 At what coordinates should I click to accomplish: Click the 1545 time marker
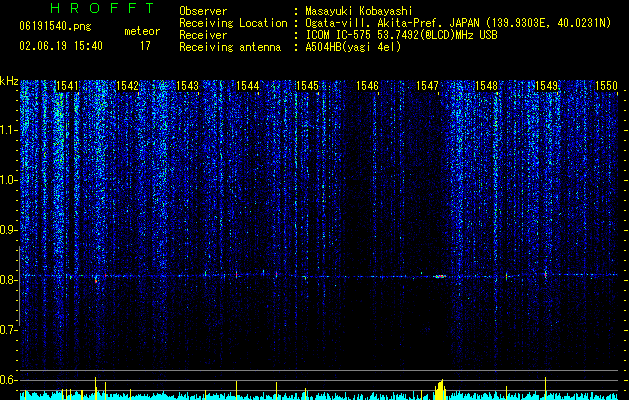[x=307, y=86]
